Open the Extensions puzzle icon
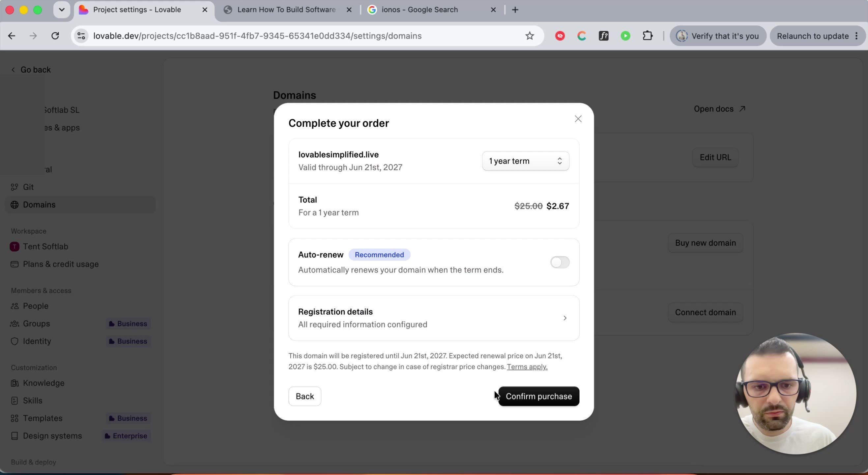Viewport: 868px width, 475px height. 647,36
